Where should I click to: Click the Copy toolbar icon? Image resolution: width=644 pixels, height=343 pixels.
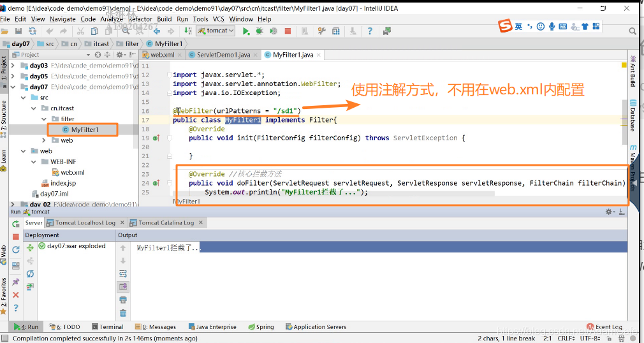pos(94,31)
